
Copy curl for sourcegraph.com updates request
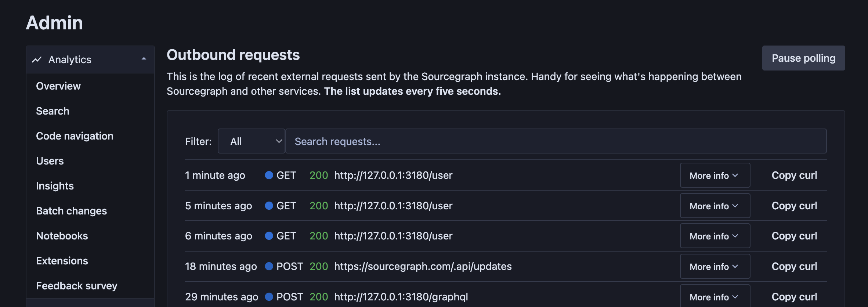[794, 267]
